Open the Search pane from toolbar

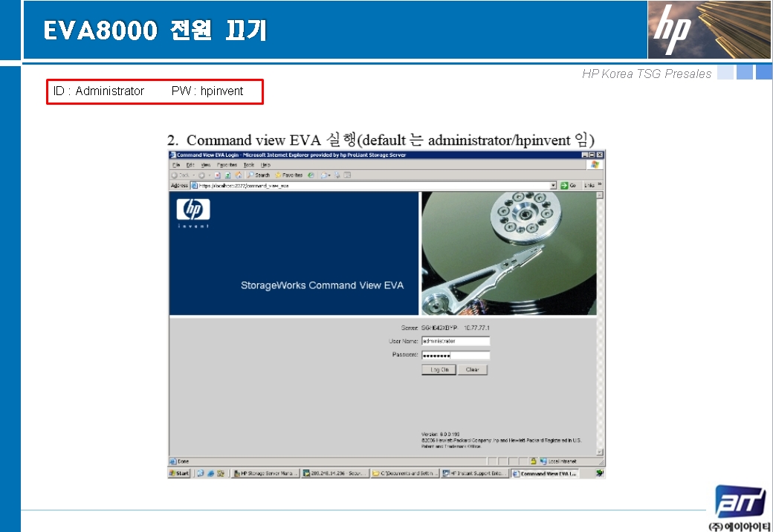(259, 175)
